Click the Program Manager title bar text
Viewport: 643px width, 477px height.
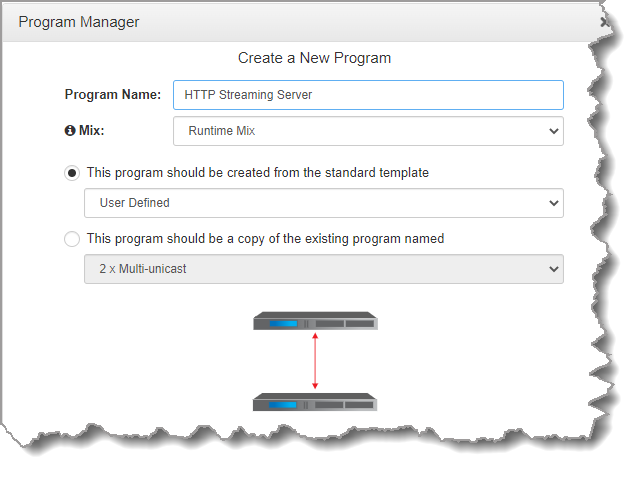[79, 21]
